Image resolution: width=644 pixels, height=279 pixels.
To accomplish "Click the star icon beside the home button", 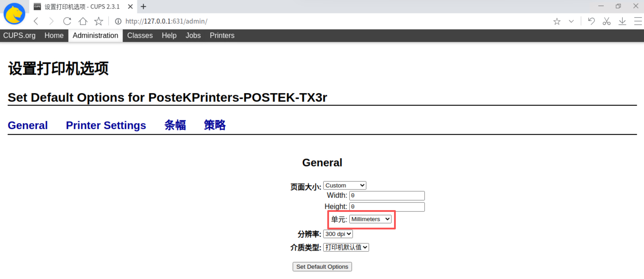I will 98,21.
